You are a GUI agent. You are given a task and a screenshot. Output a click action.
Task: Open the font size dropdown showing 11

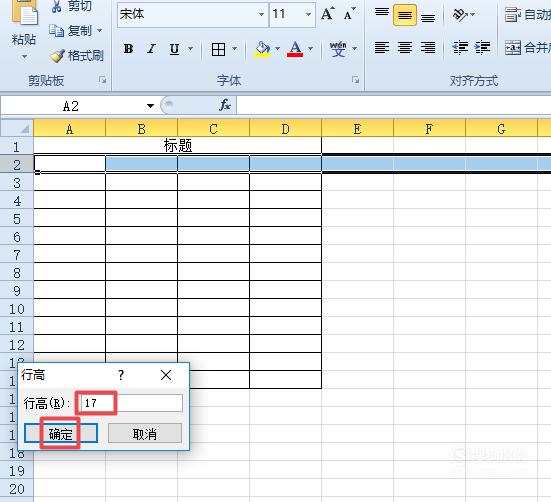(x=309, y=14)
